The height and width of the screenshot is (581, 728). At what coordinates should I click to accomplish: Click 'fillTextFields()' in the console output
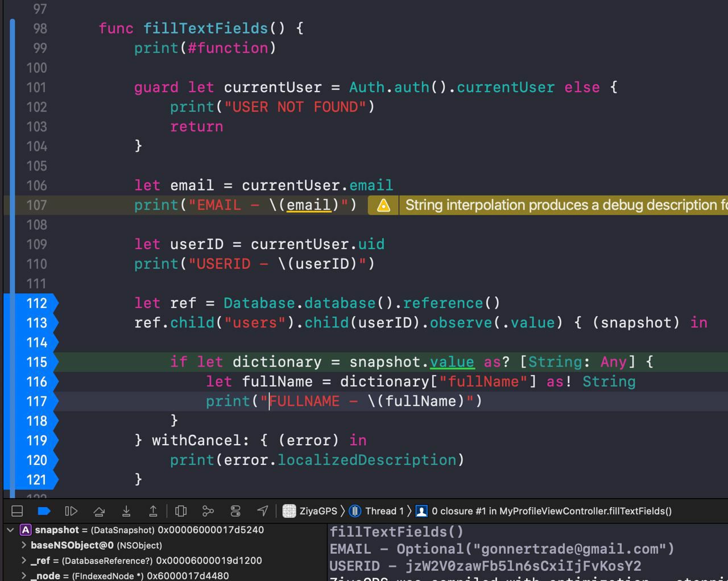(397, 532)
